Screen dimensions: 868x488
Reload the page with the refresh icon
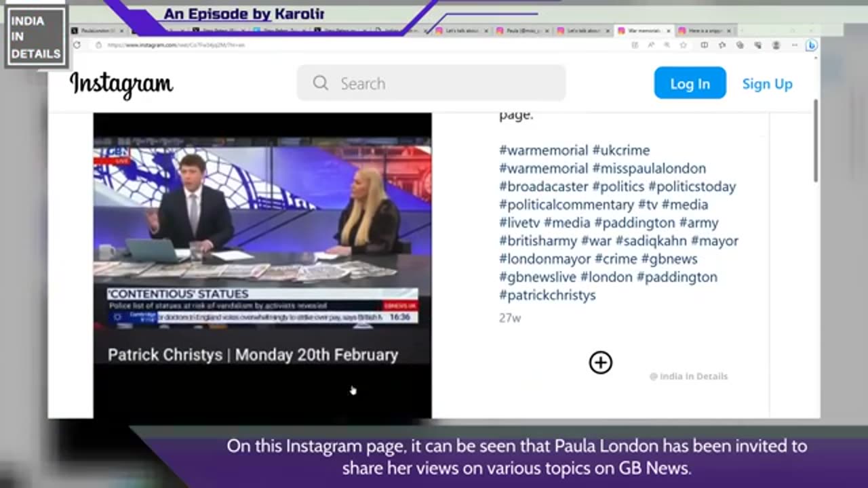pyautogui.click(x=77, y=45)
